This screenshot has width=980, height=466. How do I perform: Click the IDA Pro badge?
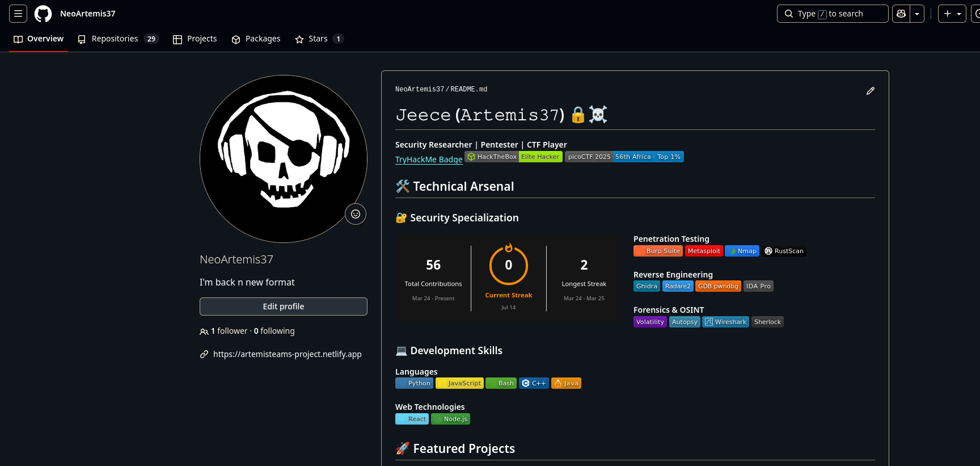(x=758, y=286)
